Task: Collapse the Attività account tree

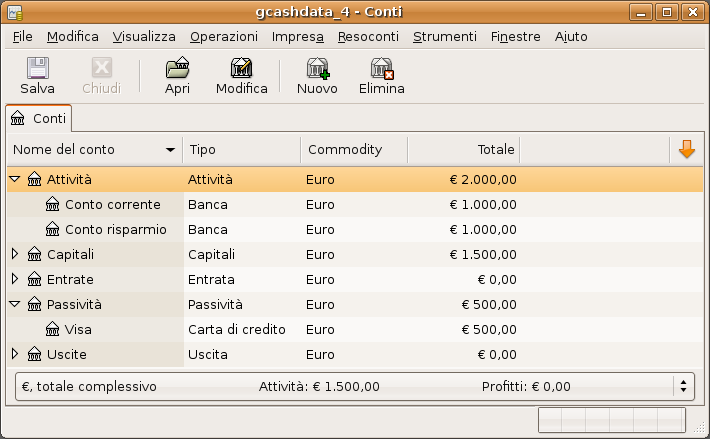Action: coord(15,179)
